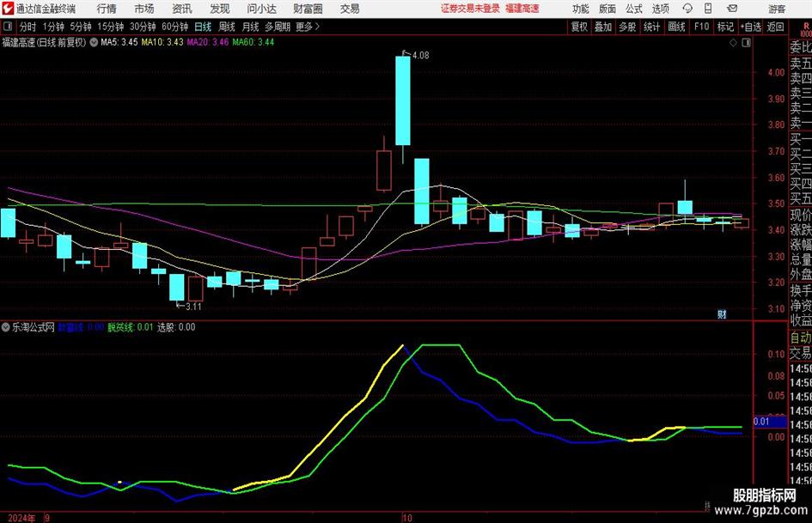The width and height of the screenshot is (812, 523).
Task: Click the 4.08 high price label
Action: pos(421,56)
